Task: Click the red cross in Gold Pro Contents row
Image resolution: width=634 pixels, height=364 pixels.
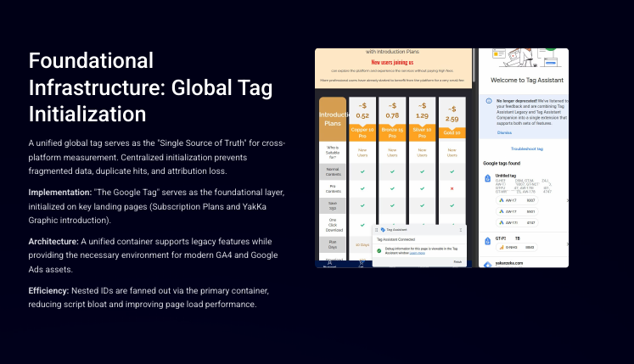Action: (x=452, y=188)
